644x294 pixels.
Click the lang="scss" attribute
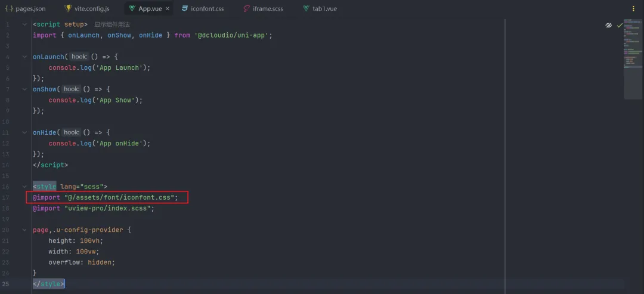tap(82, 187)
